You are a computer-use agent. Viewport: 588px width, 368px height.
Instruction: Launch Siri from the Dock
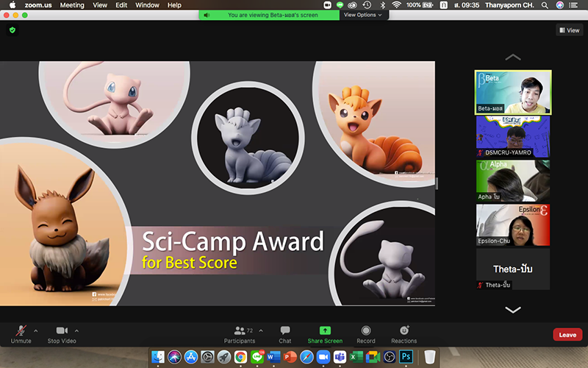[174, 357]
